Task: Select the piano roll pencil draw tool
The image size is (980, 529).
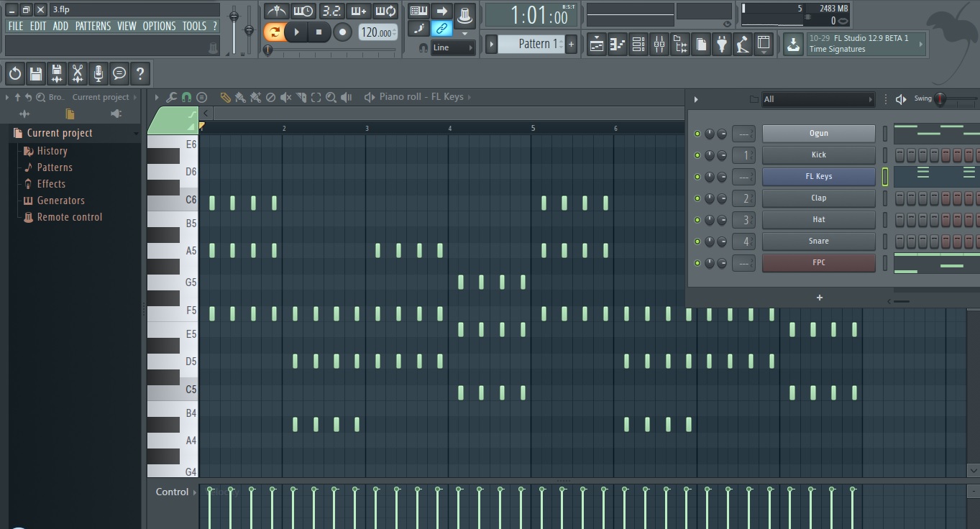Action: [x=225, y=97]
